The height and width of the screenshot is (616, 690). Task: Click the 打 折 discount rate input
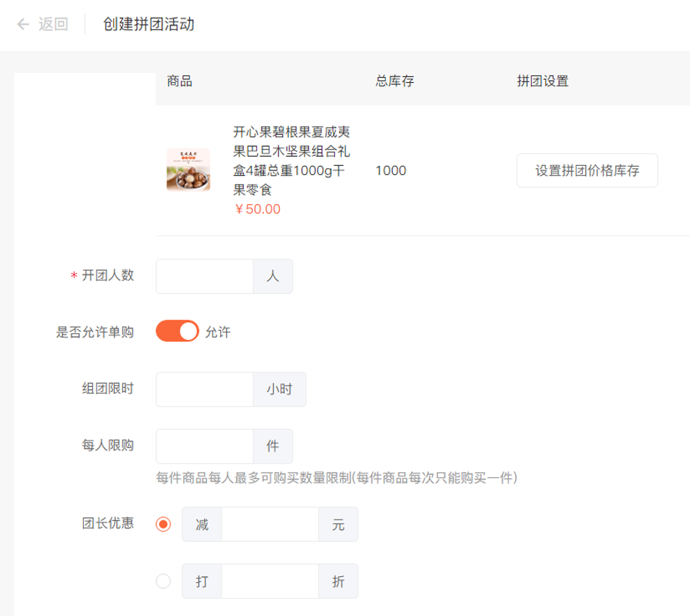[x=270, y=581]
